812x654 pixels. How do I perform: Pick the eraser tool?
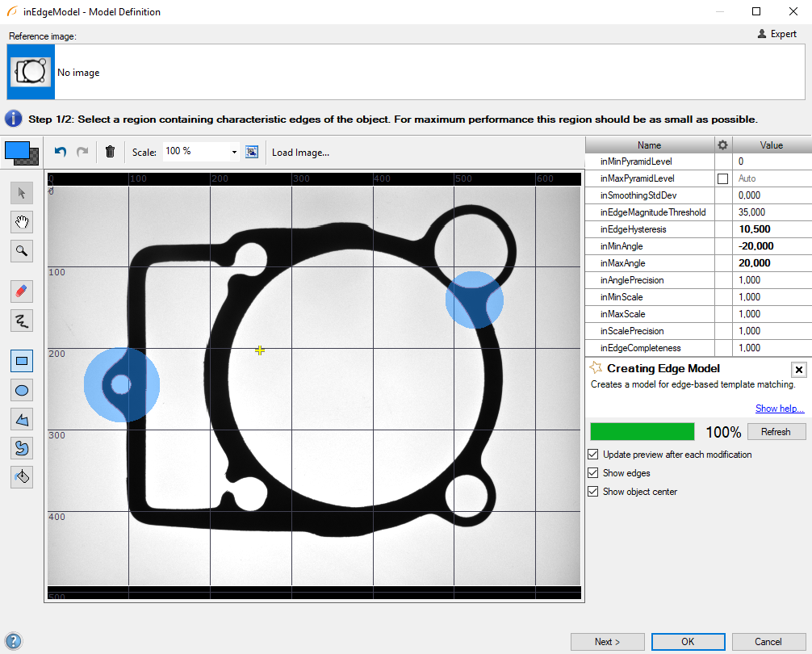[22, 291]
